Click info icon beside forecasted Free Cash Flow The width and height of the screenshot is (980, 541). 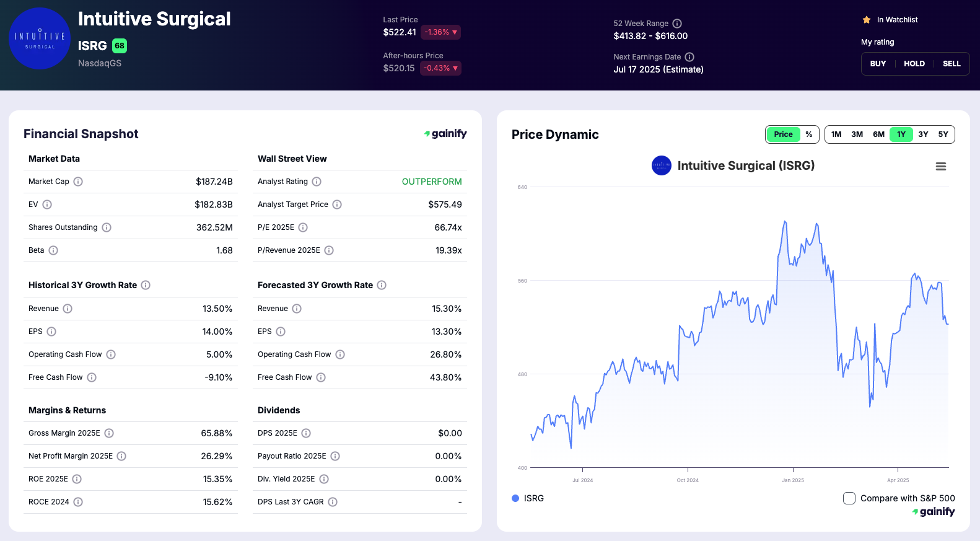tap(321, 377)
